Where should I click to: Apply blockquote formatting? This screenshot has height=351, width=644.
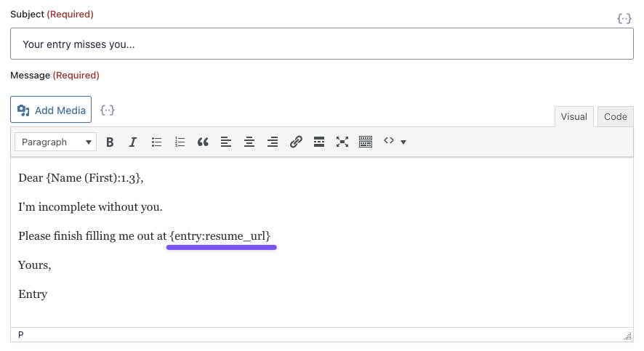203,142
